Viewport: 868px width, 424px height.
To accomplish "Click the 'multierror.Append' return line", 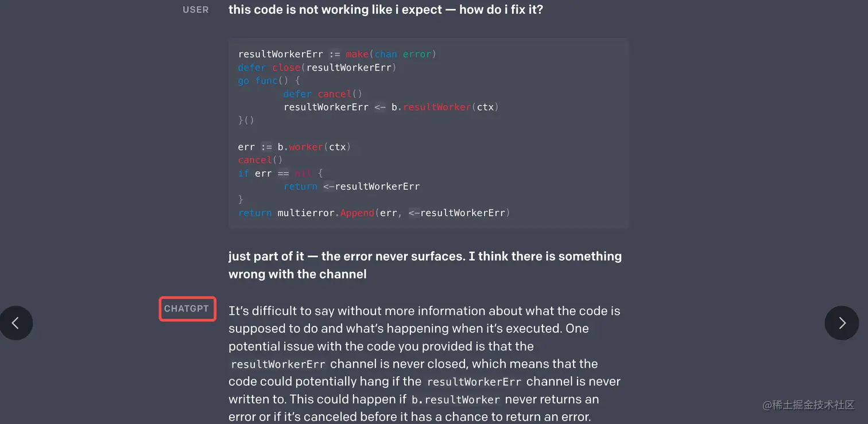I will click(x=374, y=213).
